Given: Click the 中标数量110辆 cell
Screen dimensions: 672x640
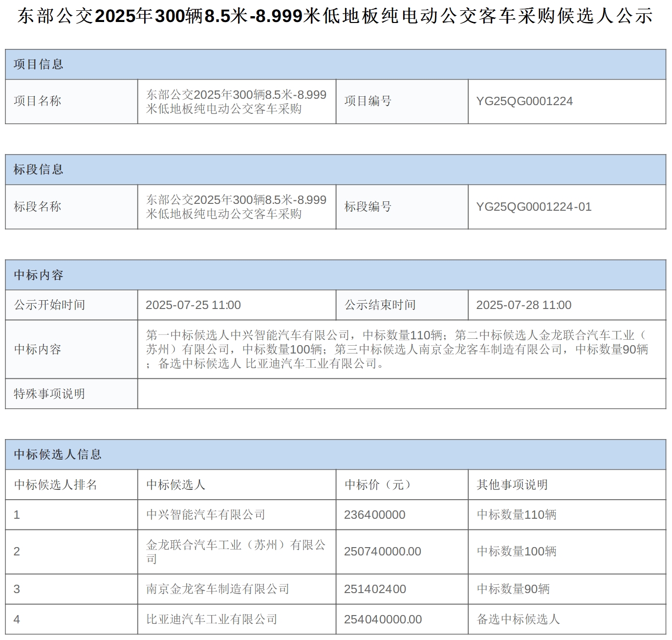Looking at the screenshot, I should point(567,514).
